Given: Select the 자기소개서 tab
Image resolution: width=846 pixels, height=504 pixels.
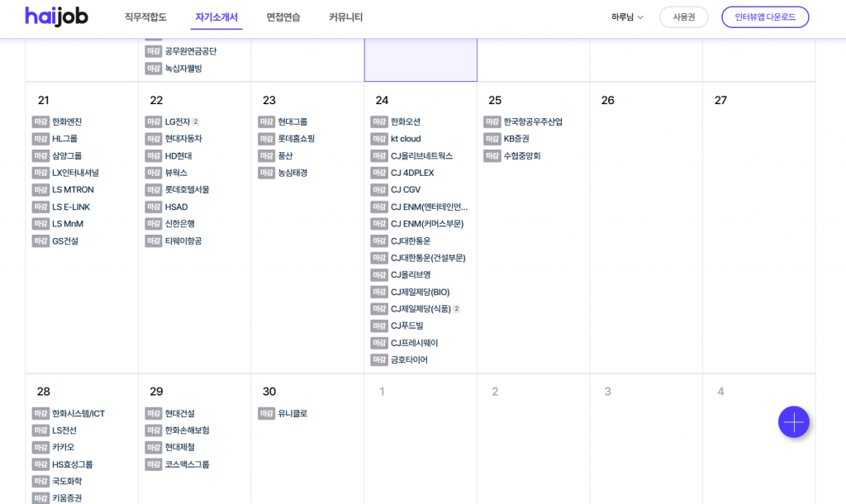Looking at the screenshot, I should 216,17.
